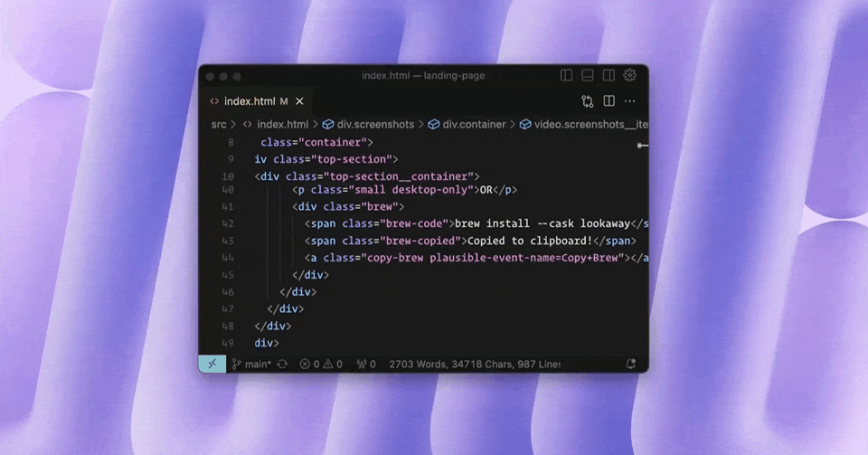
Task: Open the Customize Layout gear icon
Action: click(630, 76)
